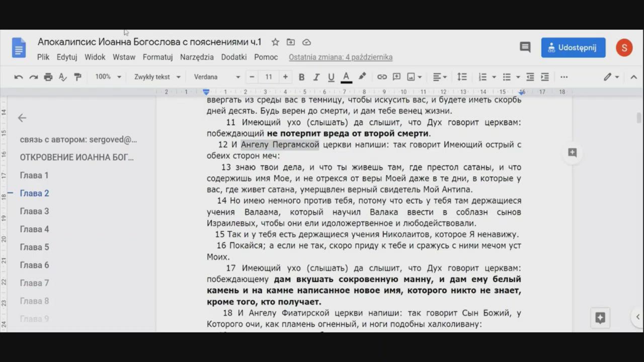Open comment history speech bubble icon
Viewport: 644px width, 362px height.
pos(525,47)
